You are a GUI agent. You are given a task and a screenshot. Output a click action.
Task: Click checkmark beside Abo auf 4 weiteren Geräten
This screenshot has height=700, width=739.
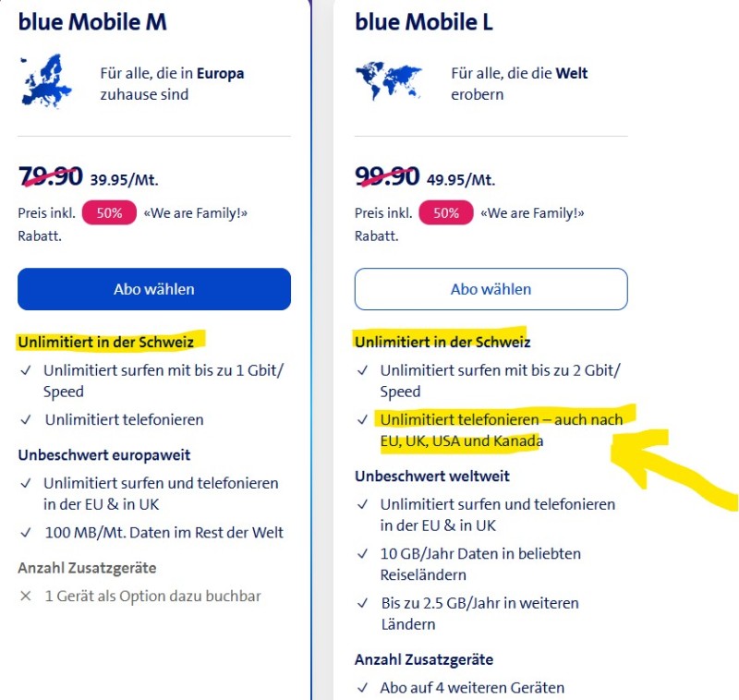click(363, 688)
